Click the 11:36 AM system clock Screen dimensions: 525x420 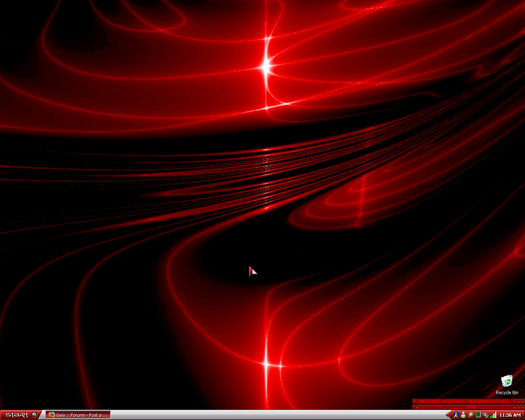[510, 415]
